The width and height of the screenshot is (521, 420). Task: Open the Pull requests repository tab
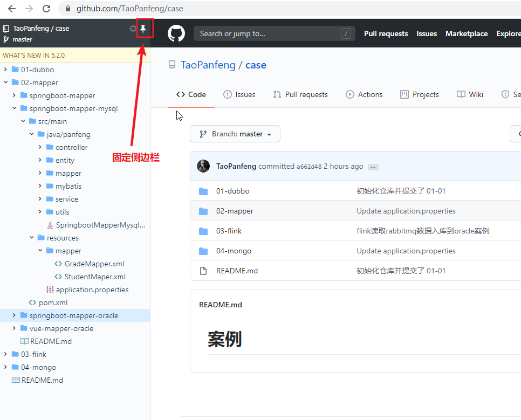[x=300, y=95]
